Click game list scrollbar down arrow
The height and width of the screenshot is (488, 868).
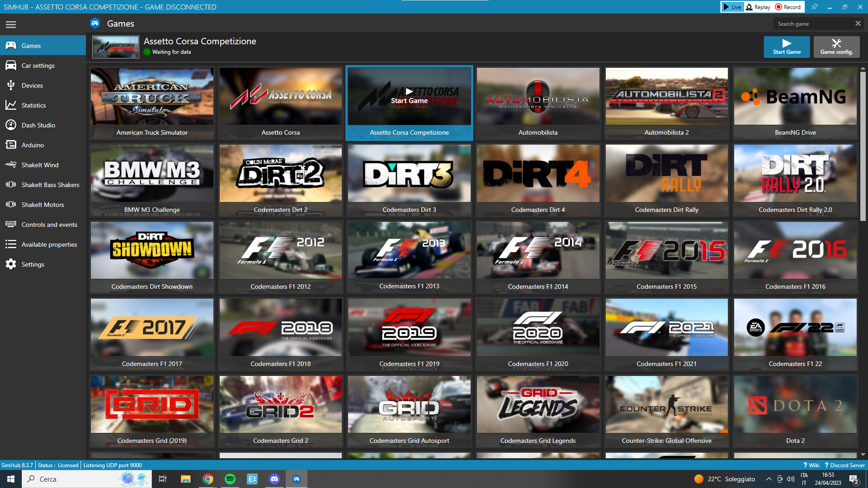tap(863, 455)
